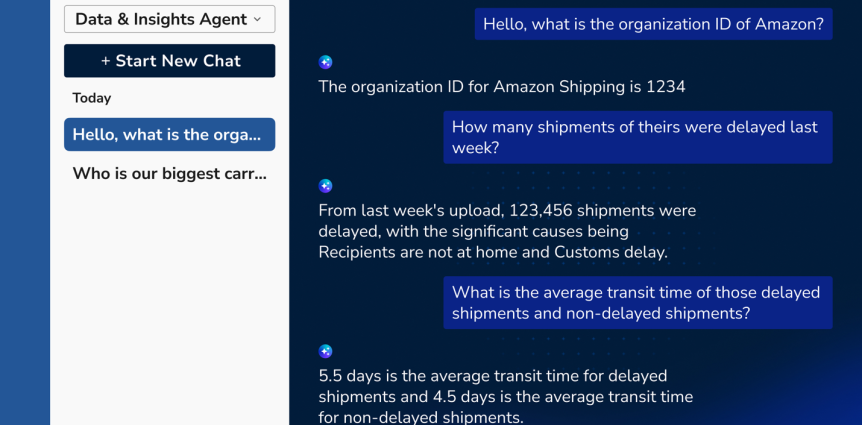Select the "How many shipments of theirs" message bubble
Screen dimensions: 862x425
pos(638,137)
